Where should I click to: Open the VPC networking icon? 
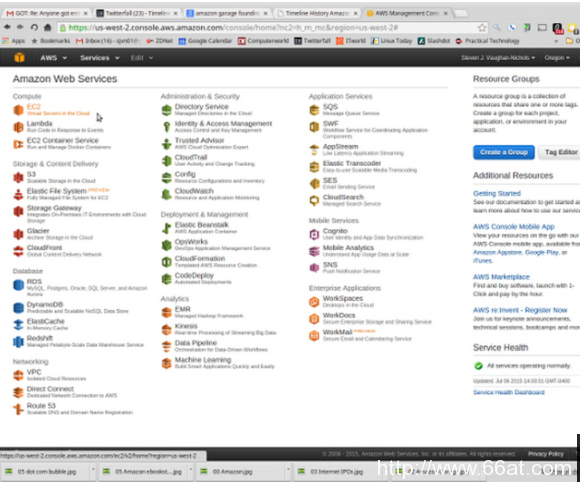18,375
